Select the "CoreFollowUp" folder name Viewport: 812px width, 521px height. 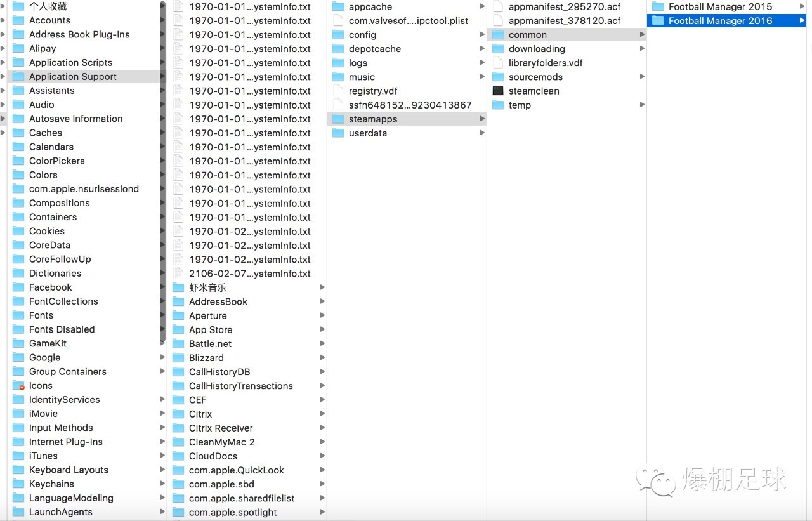tap(60, 260)
